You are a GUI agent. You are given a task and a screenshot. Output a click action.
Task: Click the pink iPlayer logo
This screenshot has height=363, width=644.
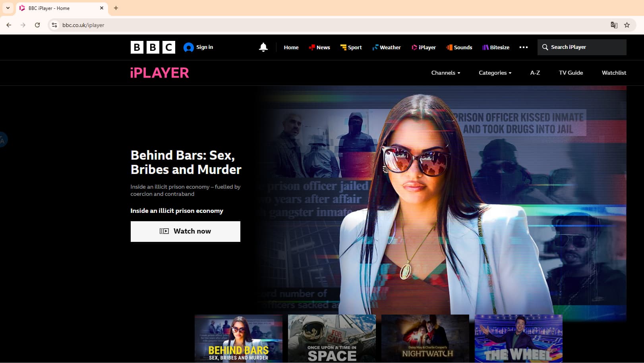[160, 73]
